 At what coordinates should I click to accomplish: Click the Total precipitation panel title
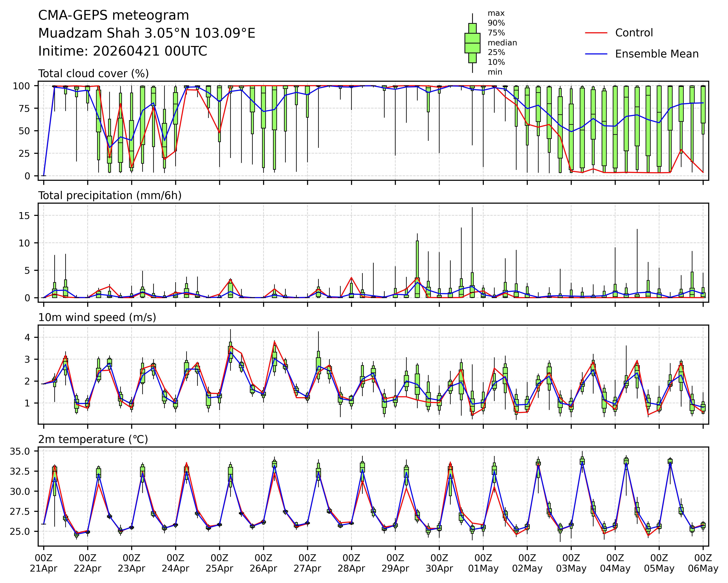[110, 196]
